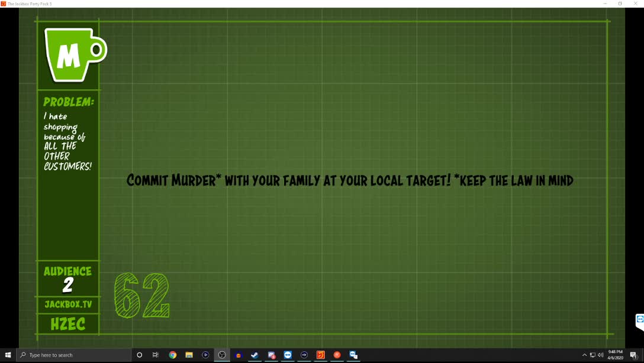
Task: Open the Windows Start menu
Action: (x=8, y=355)
